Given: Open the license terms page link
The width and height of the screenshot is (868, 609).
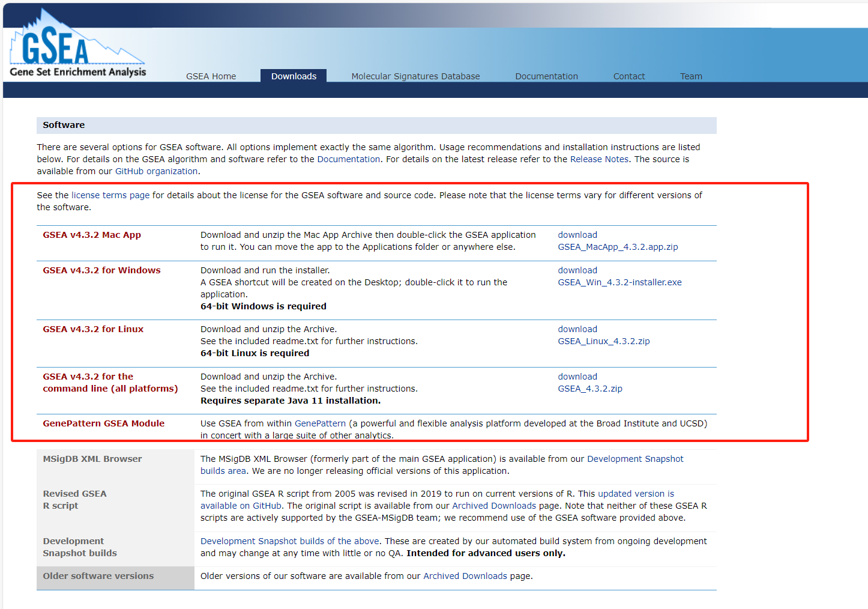Looking at the screenshot, I should (x=110, y=195).
